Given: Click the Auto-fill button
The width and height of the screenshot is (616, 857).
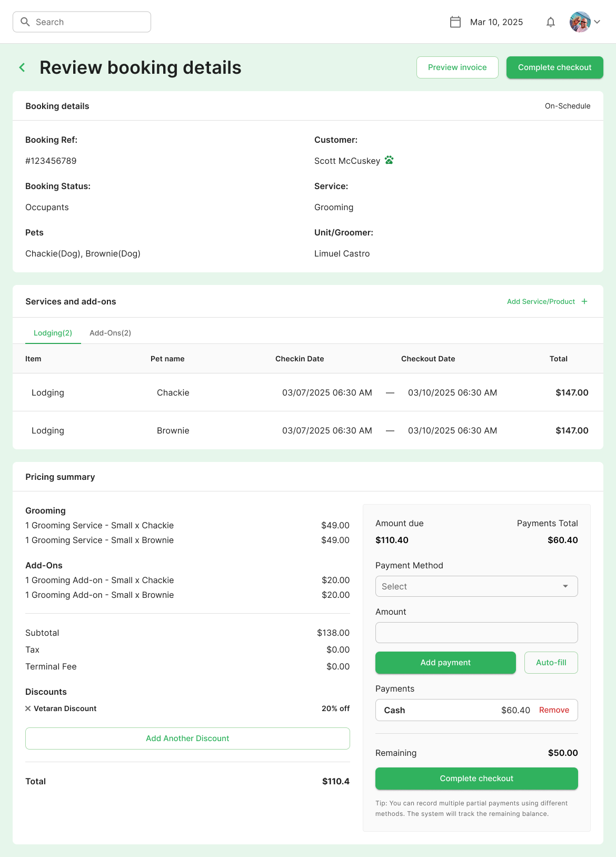Looking at the screenshot, I should click(x=551, y=663).
